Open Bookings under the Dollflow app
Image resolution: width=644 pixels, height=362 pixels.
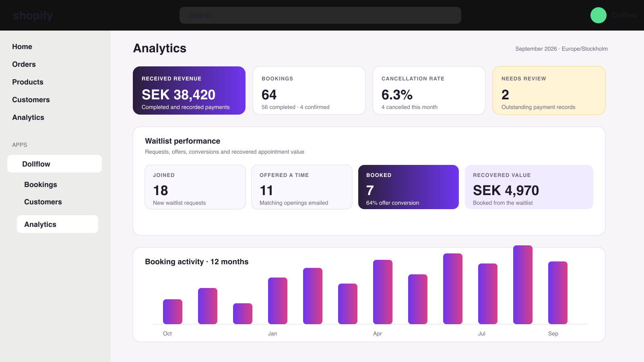(41, 185)
